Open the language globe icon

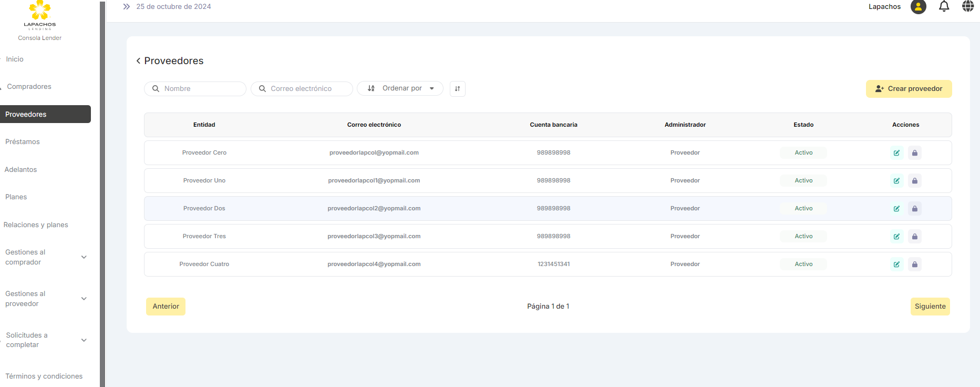point(967,7)
